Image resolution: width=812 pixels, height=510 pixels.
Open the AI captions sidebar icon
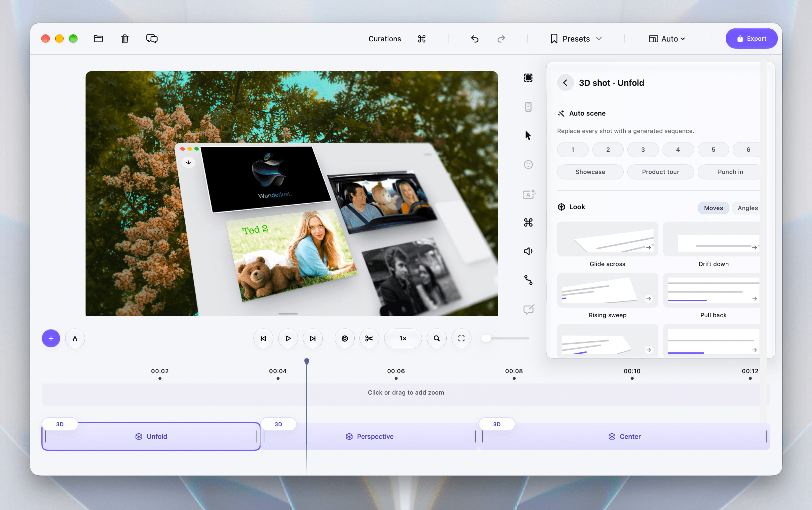529,194
